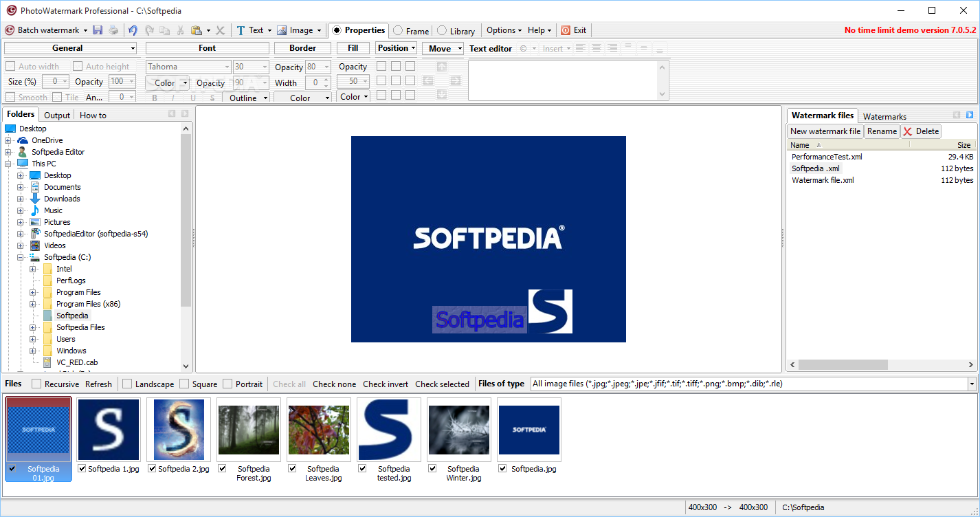Select the Watermark files tab
The height and width of the screenshot is (517, 980).
pyautogui.click(x=823, y=115)
